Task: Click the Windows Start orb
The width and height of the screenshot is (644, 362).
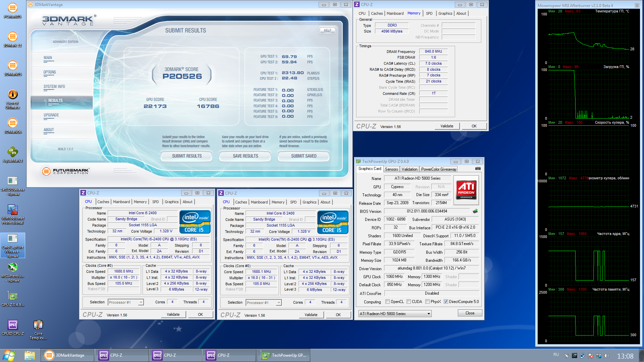Action: (9, 355)
